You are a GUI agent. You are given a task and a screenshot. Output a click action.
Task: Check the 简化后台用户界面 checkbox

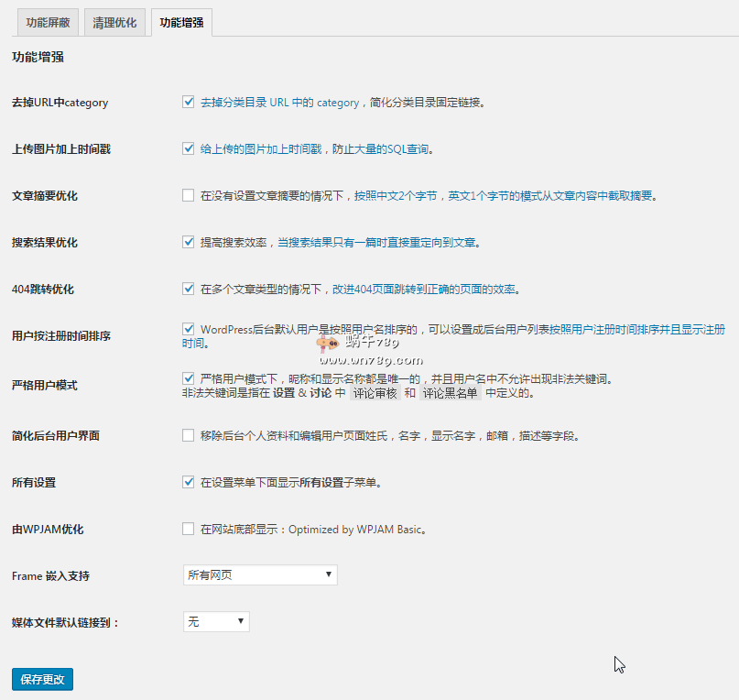pos(189,435)
